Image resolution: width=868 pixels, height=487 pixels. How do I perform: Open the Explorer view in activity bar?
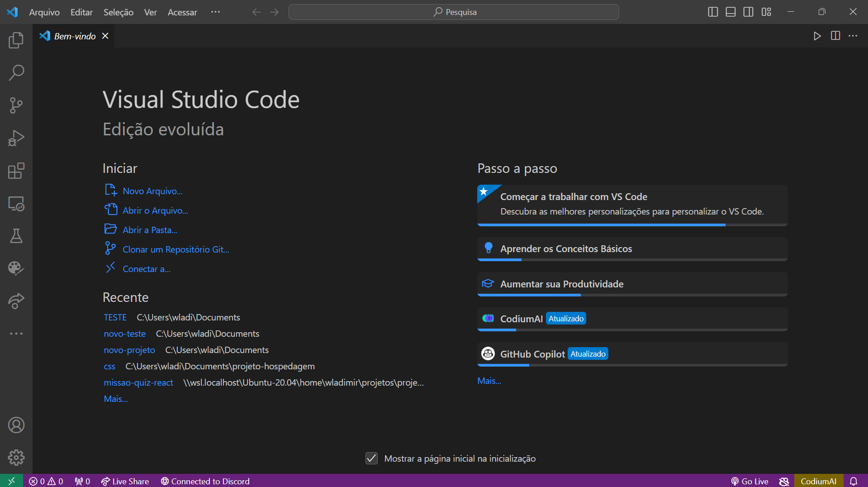(16, 40)
